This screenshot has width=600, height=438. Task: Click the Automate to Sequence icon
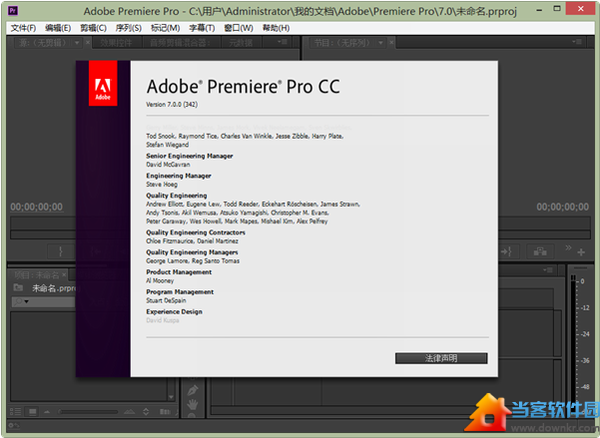(165, 412)
